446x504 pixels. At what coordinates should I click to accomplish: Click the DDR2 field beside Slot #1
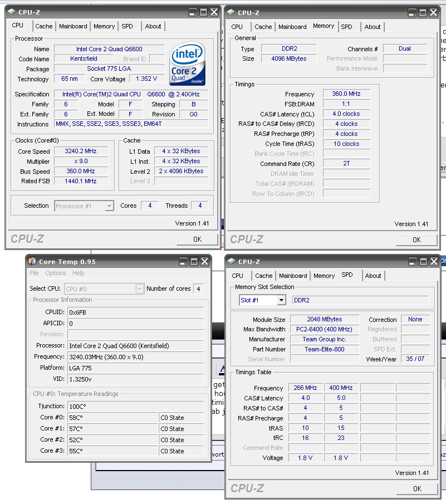coord(360,300)
